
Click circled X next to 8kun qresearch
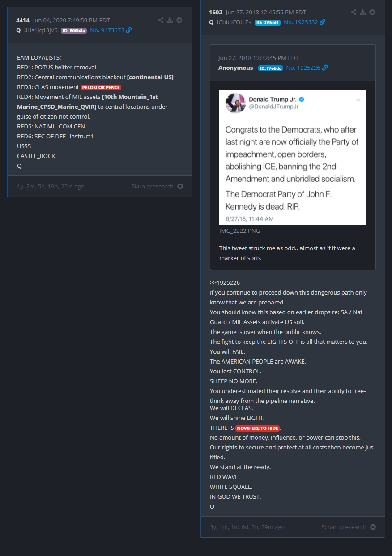[180, 186]
